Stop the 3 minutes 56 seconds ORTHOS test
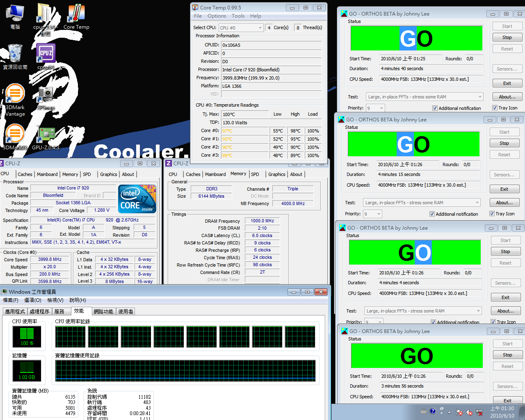The image size is (525, 420). [507, 355]
